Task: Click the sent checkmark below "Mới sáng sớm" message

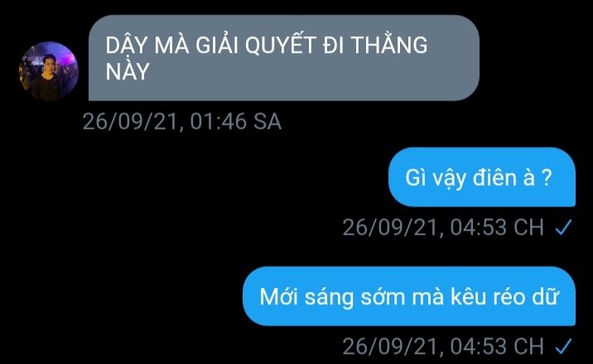Action: (563, 347)
